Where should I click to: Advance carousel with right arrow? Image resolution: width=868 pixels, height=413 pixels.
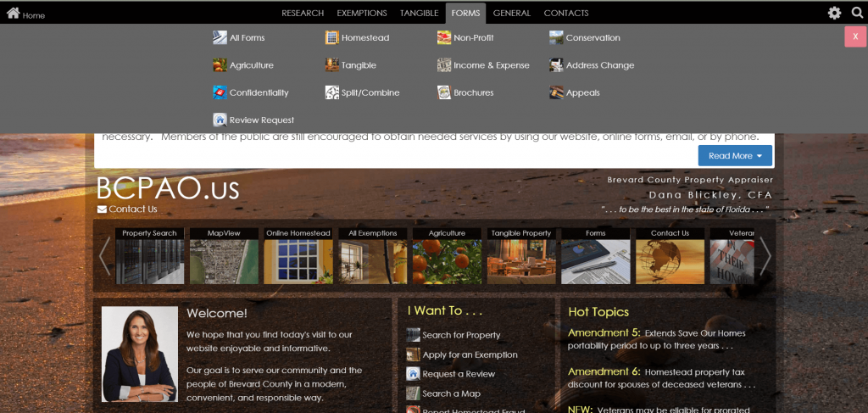coord(765,256)
